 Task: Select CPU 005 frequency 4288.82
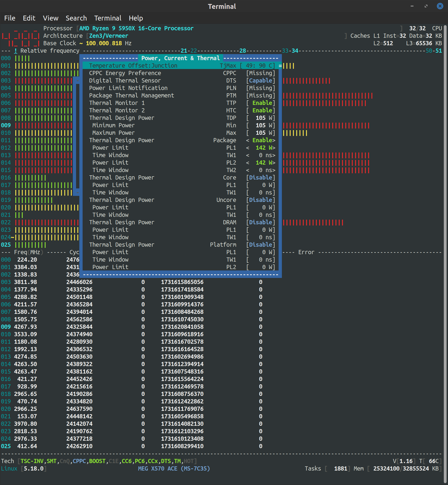coord(25,297)
